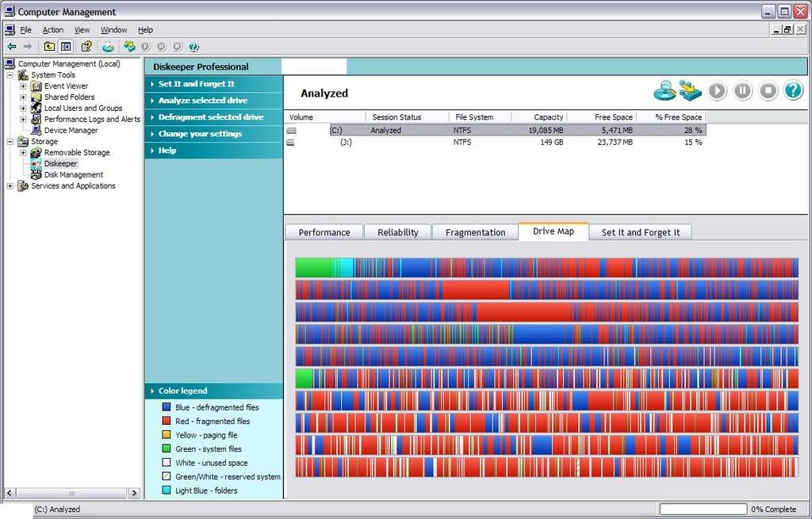Click the Services and Applications icon
The height and width of the screenshot is (519, 812).
click(x=23, y=185)
